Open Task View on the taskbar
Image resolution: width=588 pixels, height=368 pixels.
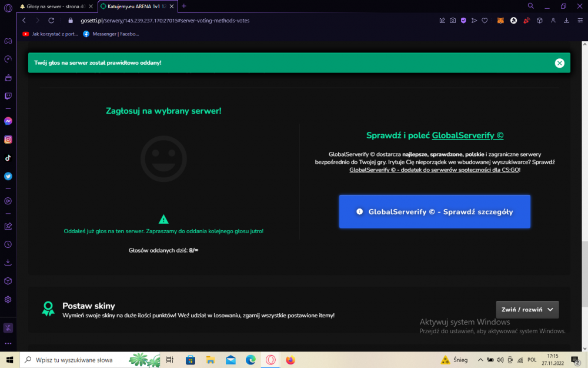[170, 360]
